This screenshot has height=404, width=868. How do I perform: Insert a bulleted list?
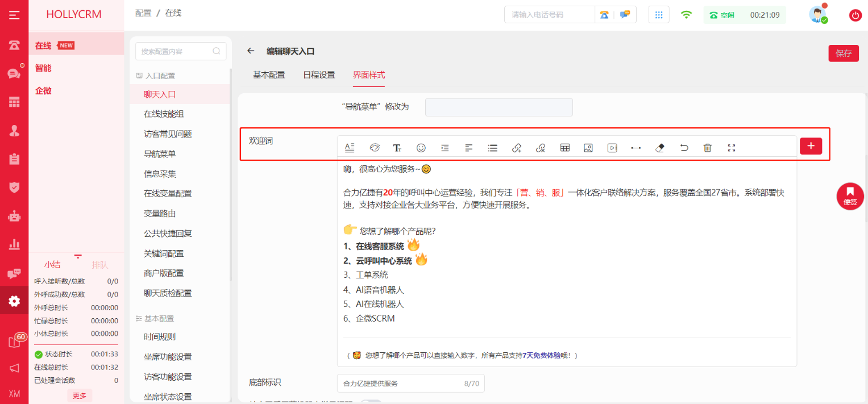pos(493,148)
